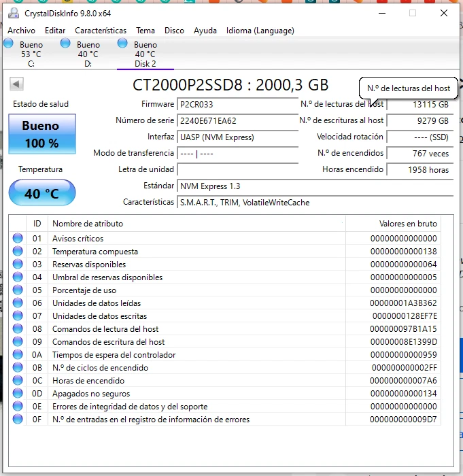Select the Temperatura compuesta attribute name

pyautogui.click(x=95, y=252)
